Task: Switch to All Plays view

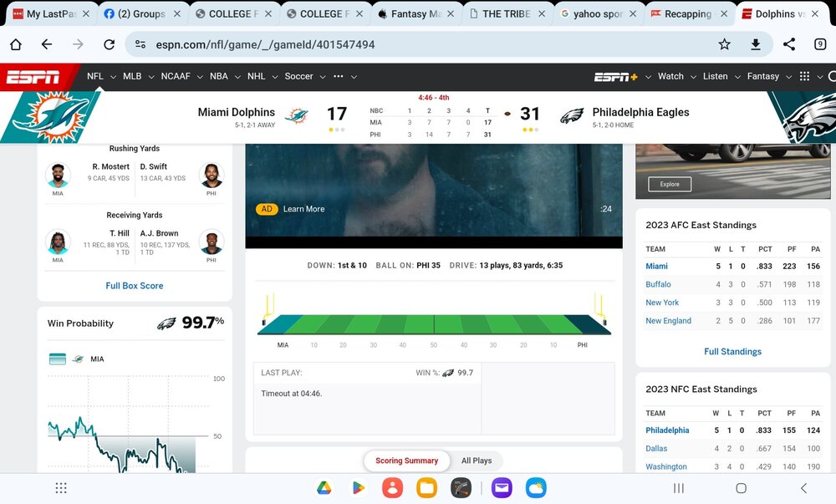Action: (477, 461)
